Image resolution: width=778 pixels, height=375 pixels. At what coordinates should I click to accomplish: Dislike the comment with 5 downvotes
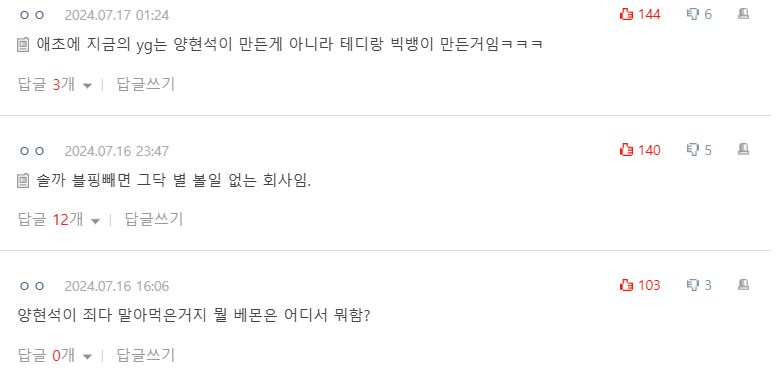pyautogui.click(x=699, y=150)
